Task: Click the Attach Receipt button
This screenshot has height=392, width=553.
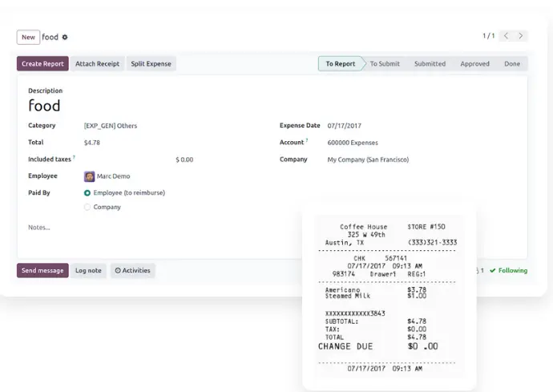Action: pos(97,64)
